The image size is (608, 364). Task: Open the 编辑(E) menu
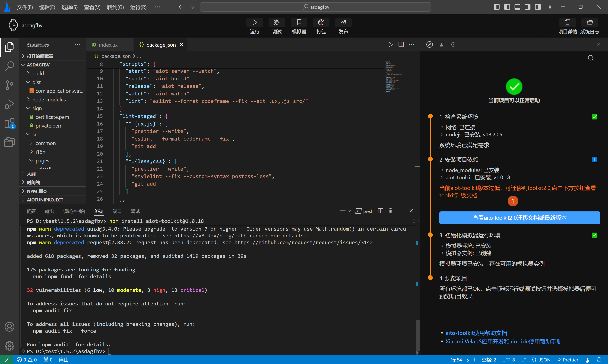click(x=47, y=7)
